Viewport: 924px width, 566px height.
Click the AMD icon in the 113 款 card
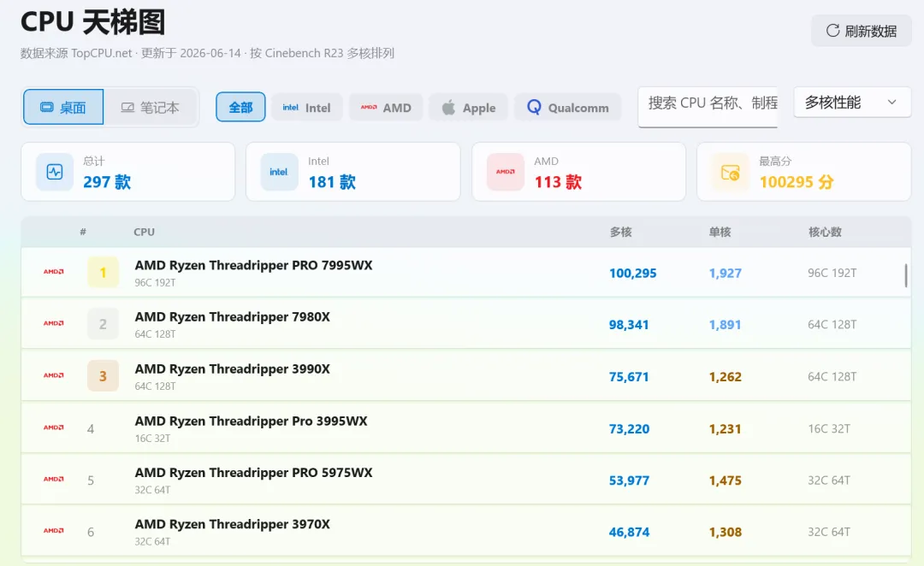point(506,172)
